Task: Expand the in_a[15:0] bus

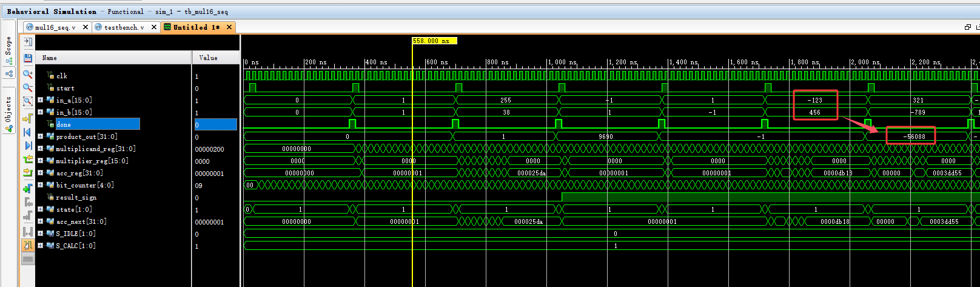Action: coord(40,100)
